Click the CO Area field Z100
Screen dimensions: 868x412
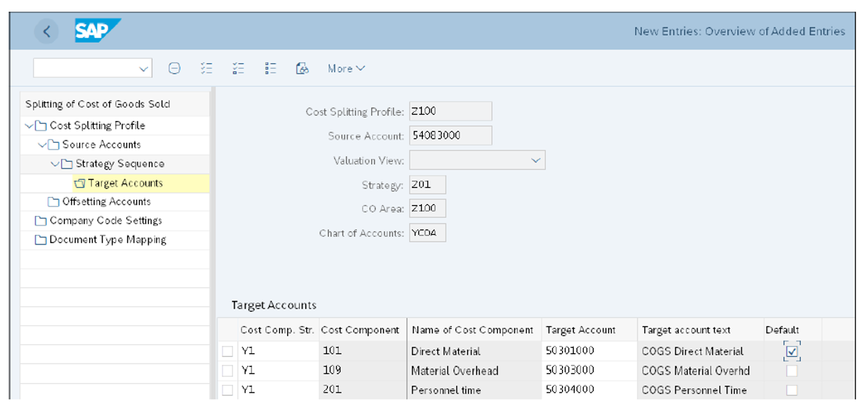(427, 209)
